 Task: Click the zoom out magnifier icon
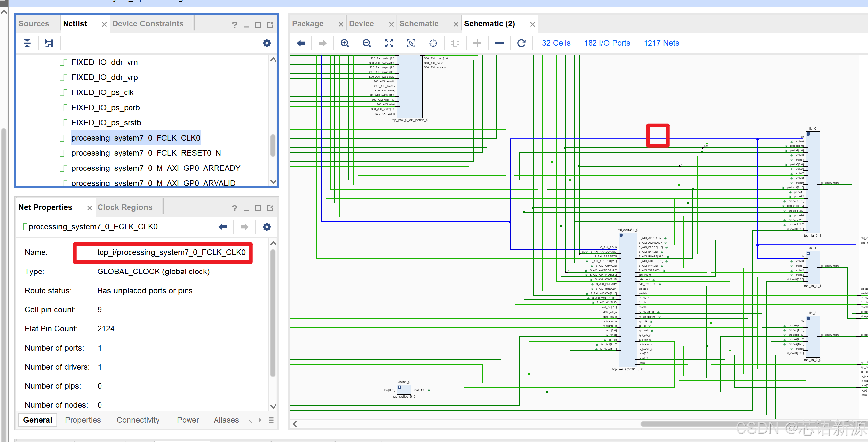pos(367,43)
